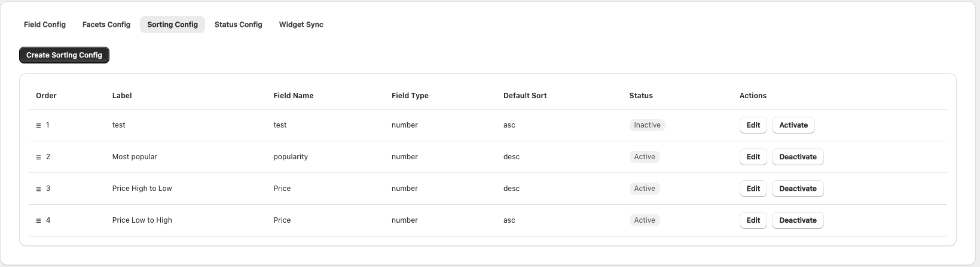Open the Widget Sync tab
This screenshot has width=980, height=267.
tap(301, 25)
